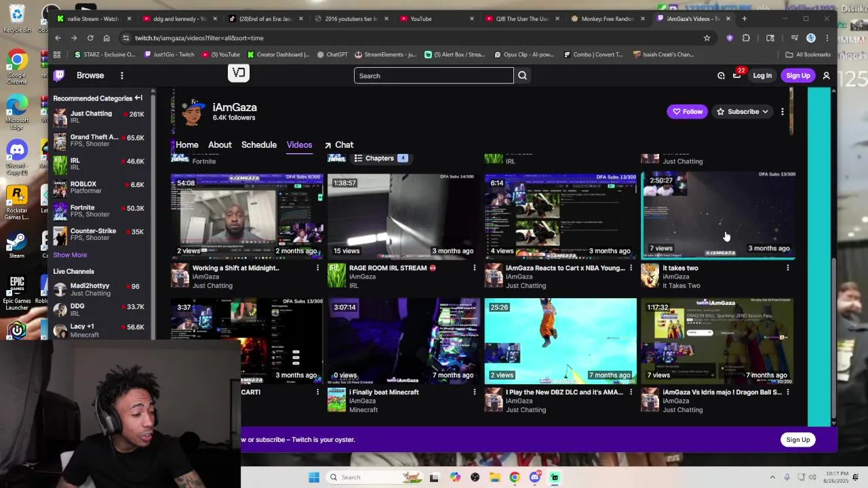Reload the page in Chrome
Image resolution: width=868 pixels, height=488 pixels.
click(x=90, y=38)
